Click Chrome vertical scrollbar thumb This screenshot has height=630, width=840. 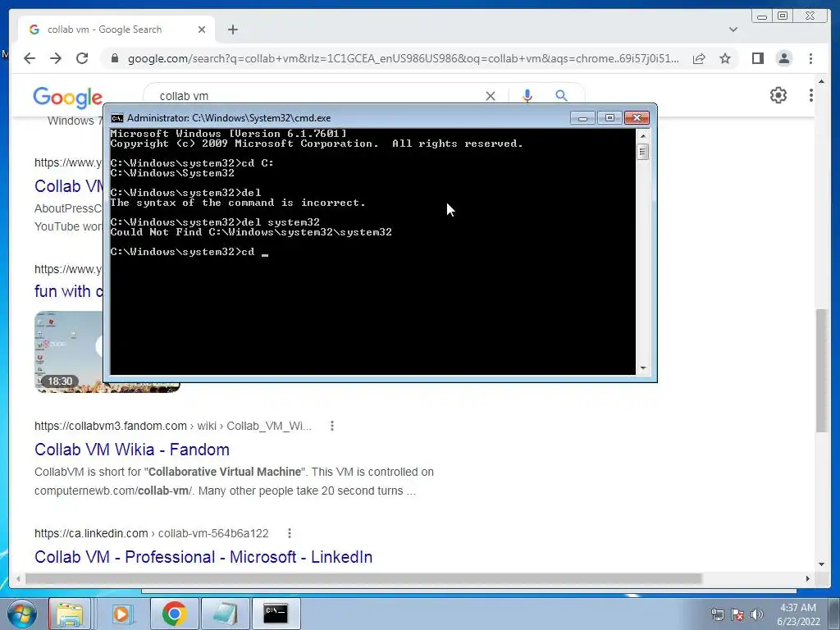[x=822, y=370]
